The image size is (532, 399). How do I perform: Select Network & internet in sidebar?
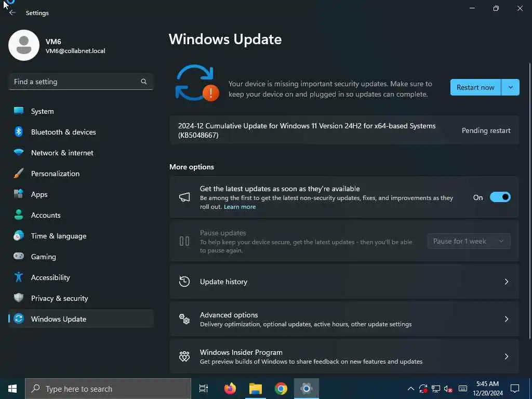(81, 152)
